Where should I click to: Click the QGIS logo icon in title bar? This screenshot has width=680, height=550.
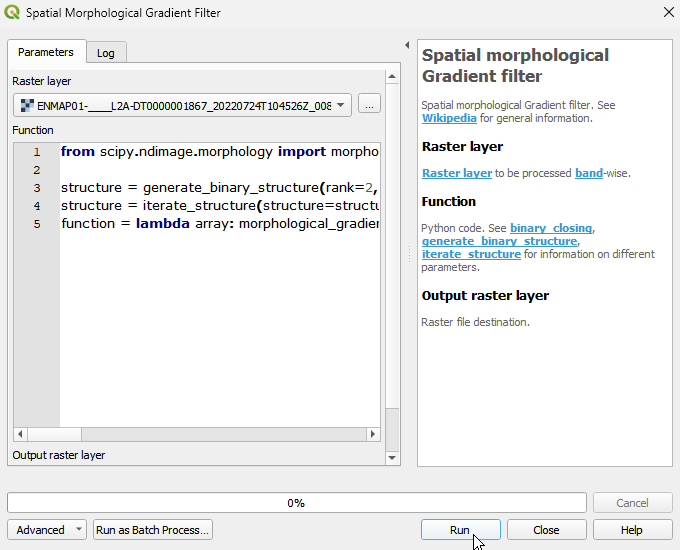[12, 12]
